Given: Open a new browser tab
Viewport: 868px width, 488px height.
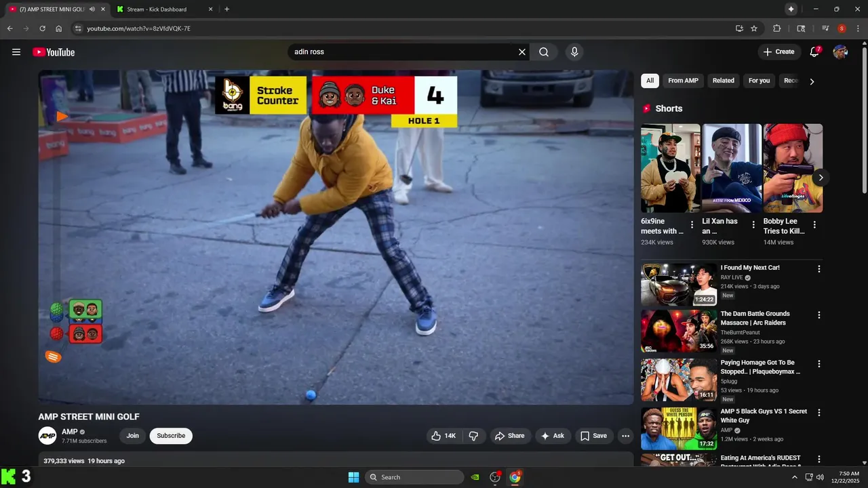Looking at the screenshot, I should (x=226, y=9).
